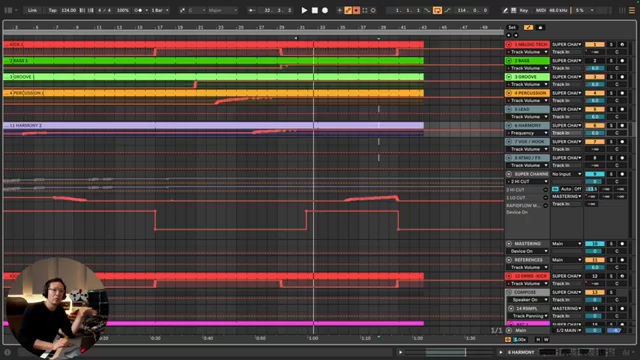Toggle the Loop switch

pyautogui.click(x=437, y=10)
